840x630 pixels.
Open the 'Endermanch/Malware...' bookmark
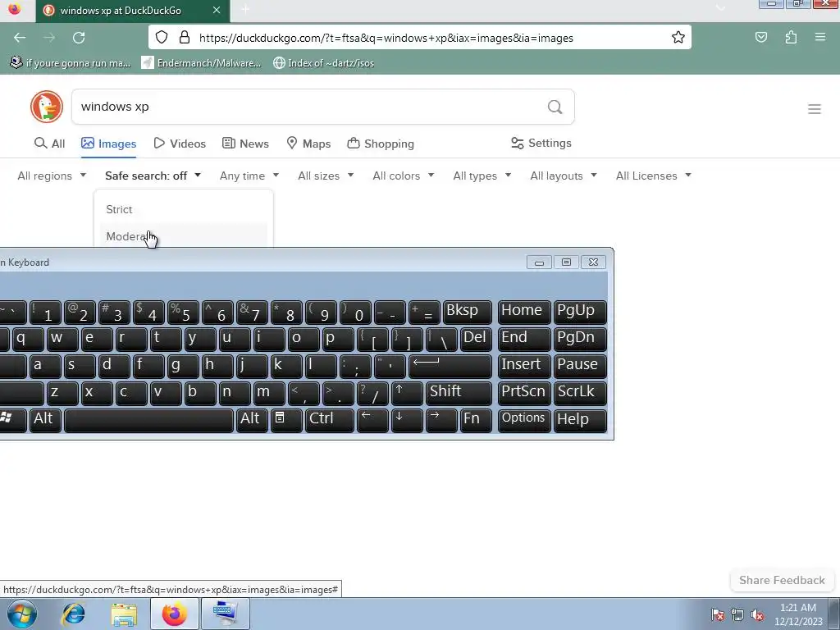201,63
